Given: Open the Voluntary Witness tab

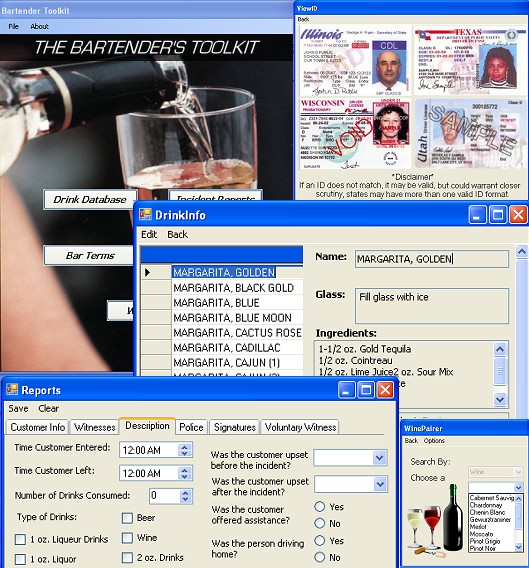Looking at the screenshot, I should [300, 427].
